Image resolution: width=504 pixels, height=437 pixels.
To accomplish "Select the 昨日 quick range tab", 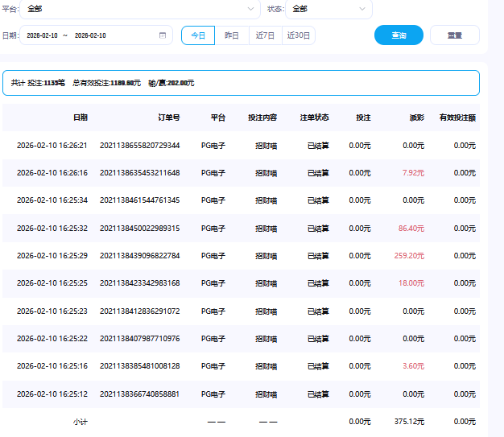I will tap(232, 35).
